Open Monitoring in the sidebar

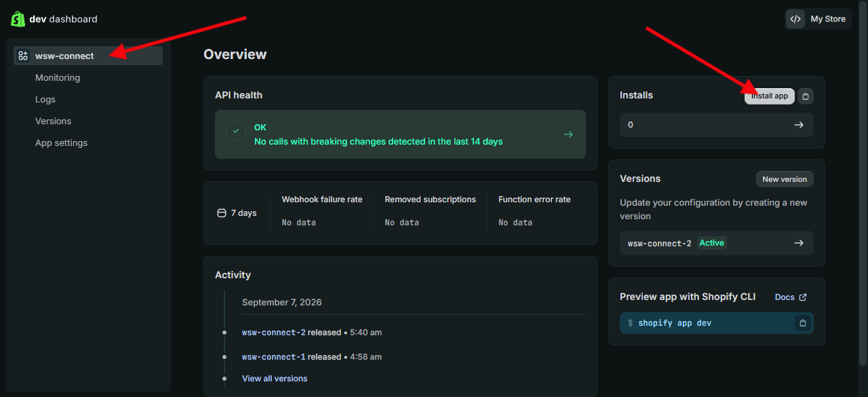58,77
